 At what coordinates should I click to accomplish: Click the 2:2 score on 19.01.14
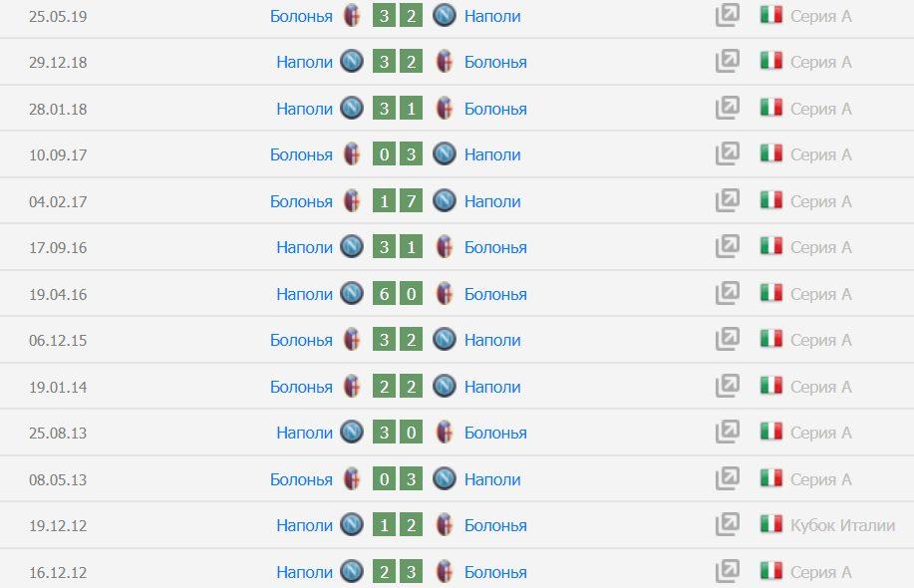[x=398, y=387]
